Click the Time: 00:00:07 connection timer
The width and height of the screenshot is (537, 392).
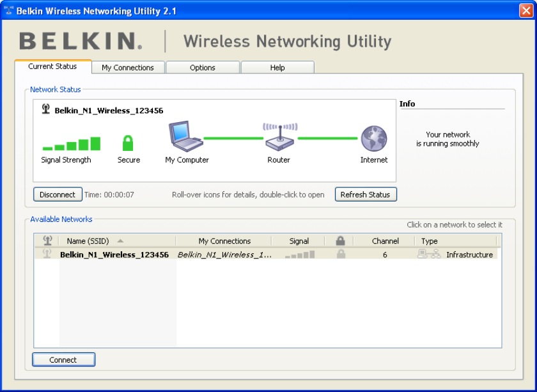click(109, 194)
